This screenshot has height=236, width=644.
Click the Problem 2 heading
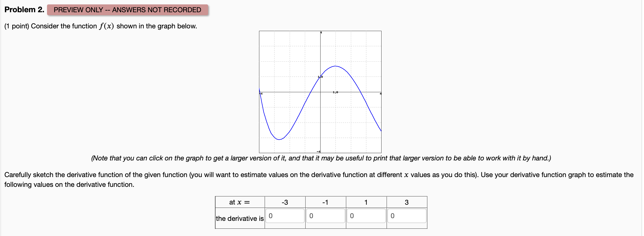pos(24,10)
